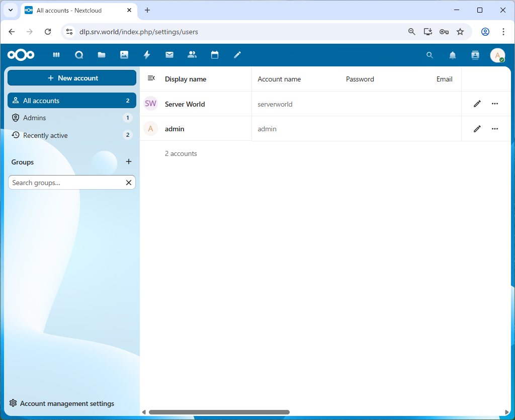515x420 pixels.
Task: Close the All accounts - Nextcloud tab
Action: [129, 10]
